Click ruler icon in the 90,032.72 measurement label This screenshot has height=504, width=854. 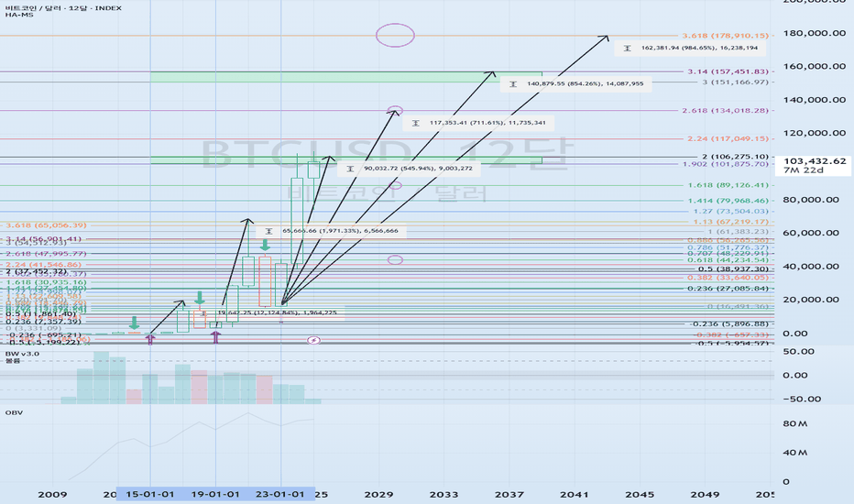coord(350,169)
